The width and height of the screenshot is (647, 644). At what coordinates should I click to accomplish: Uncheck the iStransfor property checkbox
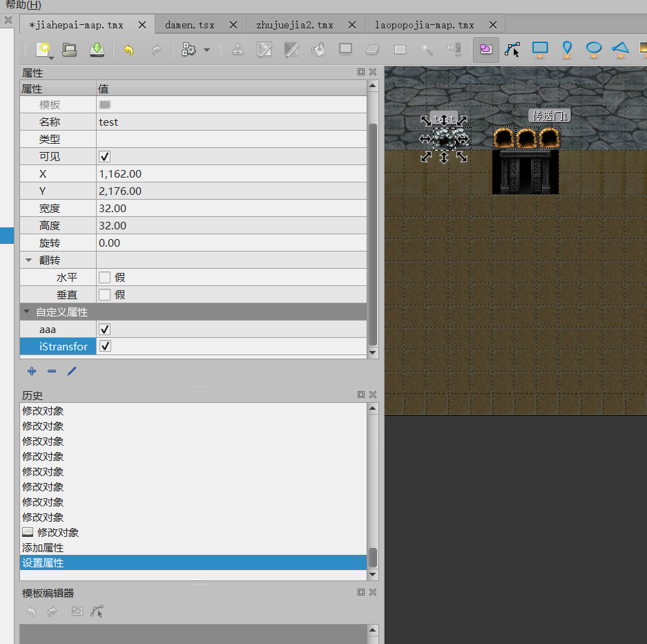point(105,346)
